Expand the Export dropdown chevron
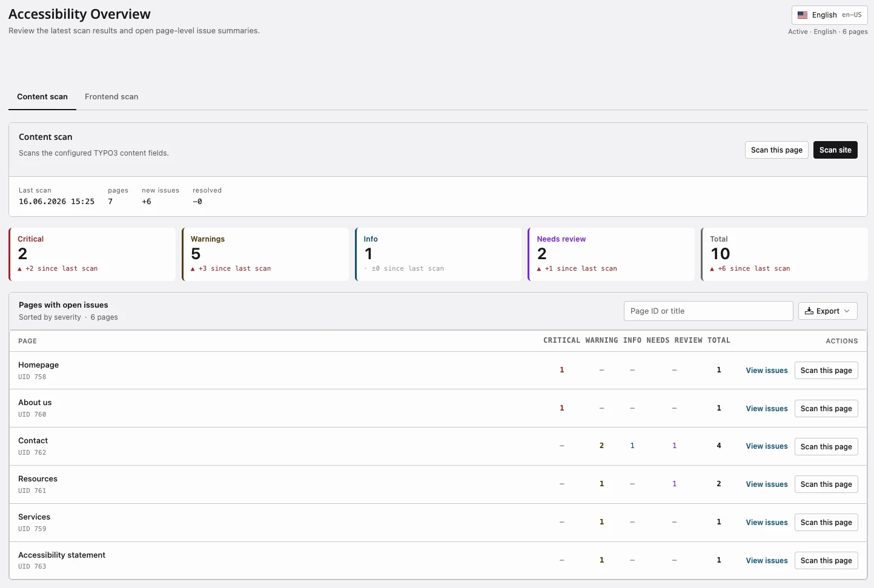 pos(847,311)
